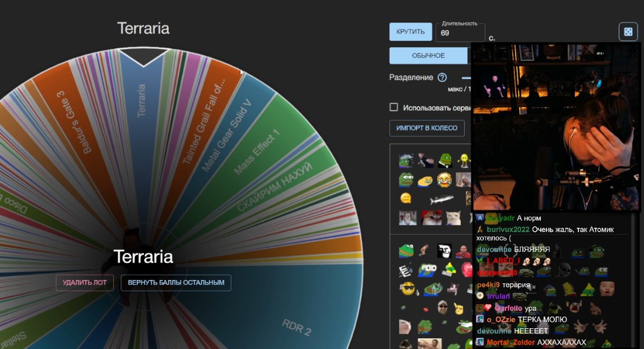
Task: Click the Terraria result text in wheel center
Action: click(x=143, y=256)
